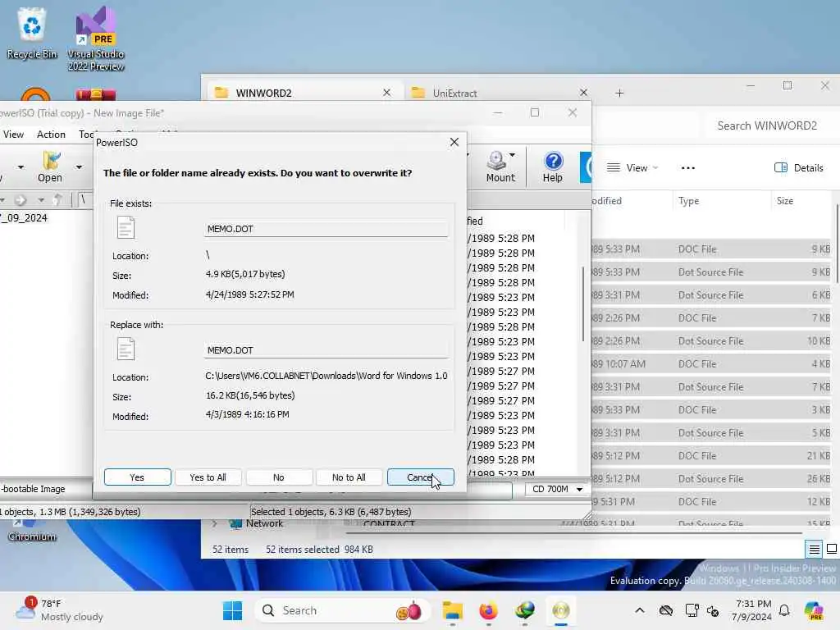Open the Recycle Bin desktop icon

pyautogui.click(x=32, y=33)
